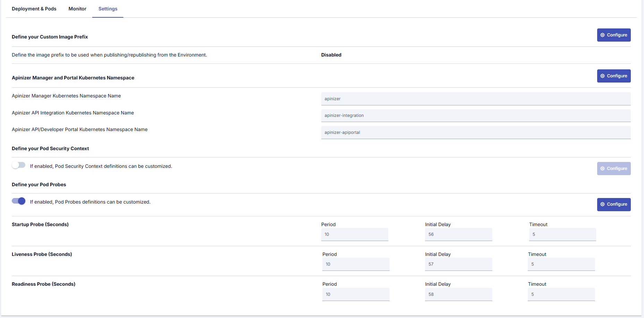Click the Startup Probe Period field
The height and width of the screenshot is (318, 644).
pyautogui.click(x=355, y=234)
